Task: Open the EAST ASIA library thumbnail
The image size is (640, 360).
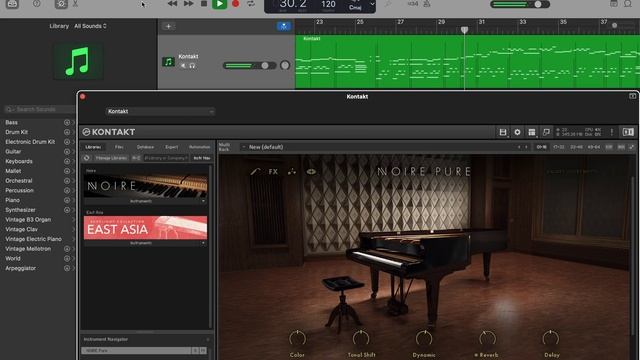Action: (145, 228)
